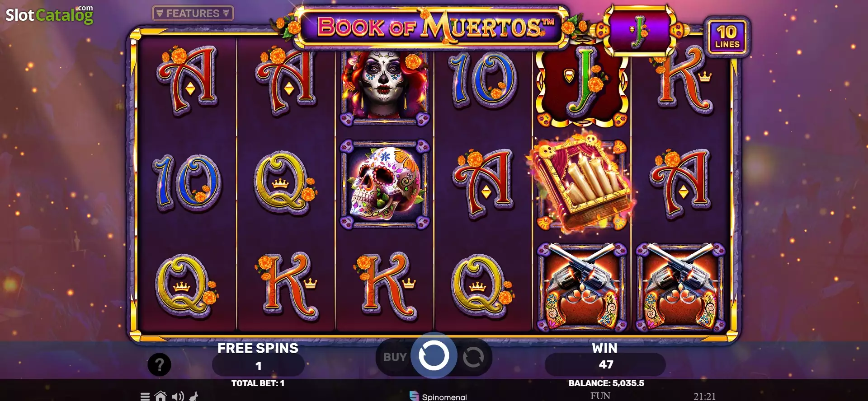Expand the FEATURES dropdown
Screen dimensions: 868x401
[193, 14]
